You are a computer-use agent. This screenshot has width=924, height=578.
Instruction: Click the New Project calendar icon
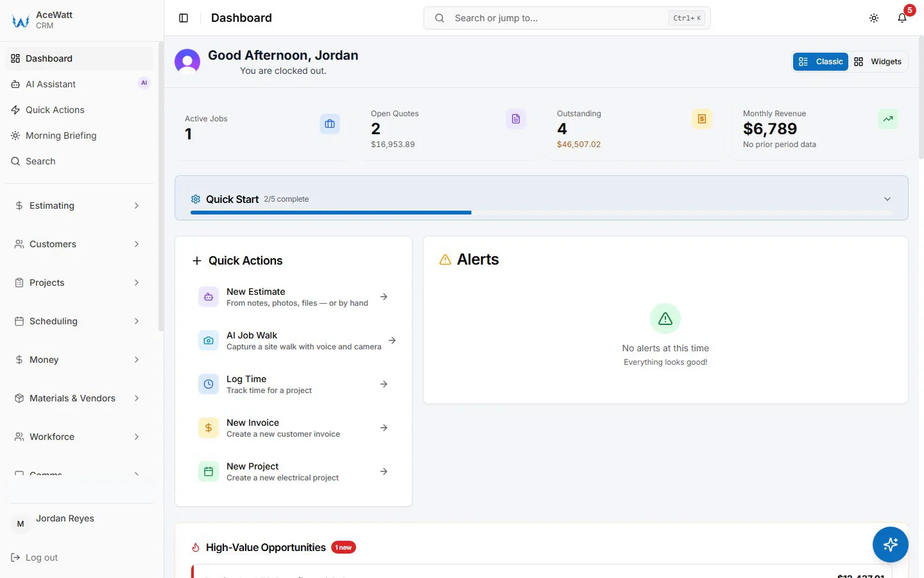pos(209,471)
